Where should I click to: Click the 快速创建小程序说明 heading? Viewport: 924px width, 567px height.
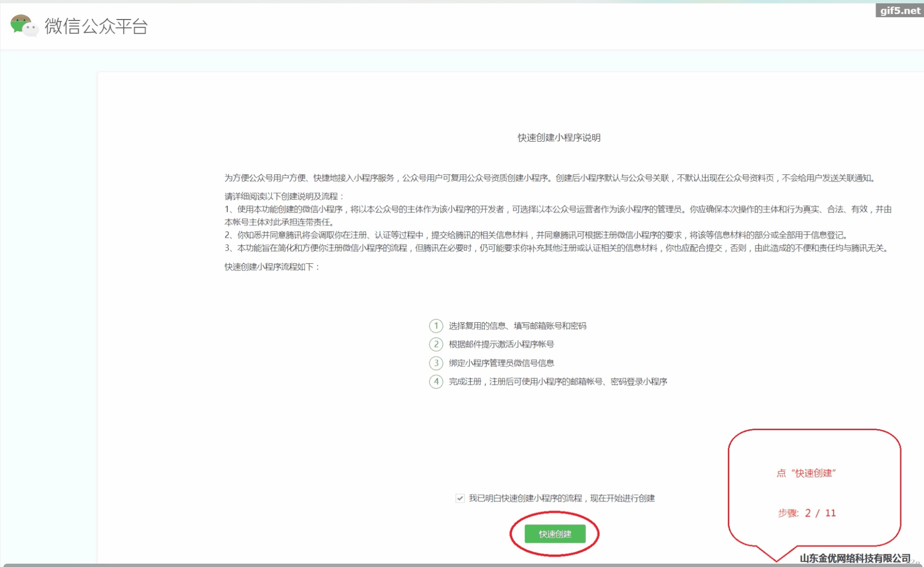tap(559, 138)
